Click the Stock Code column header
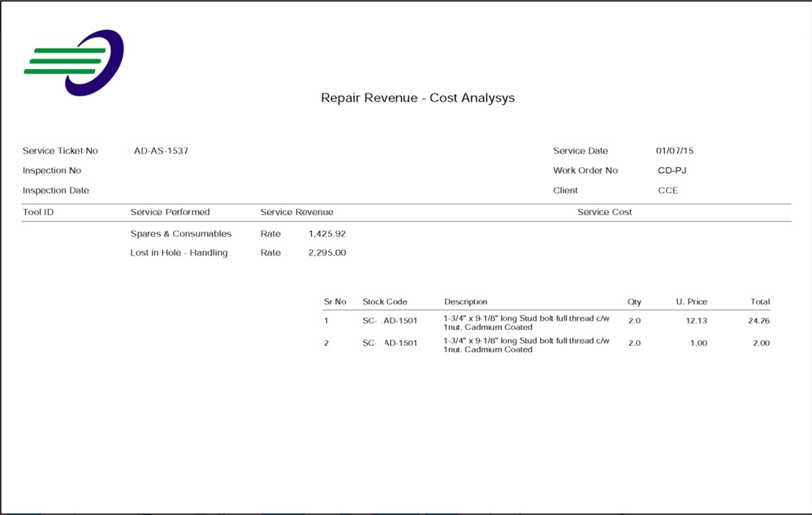 click(385, 302)
